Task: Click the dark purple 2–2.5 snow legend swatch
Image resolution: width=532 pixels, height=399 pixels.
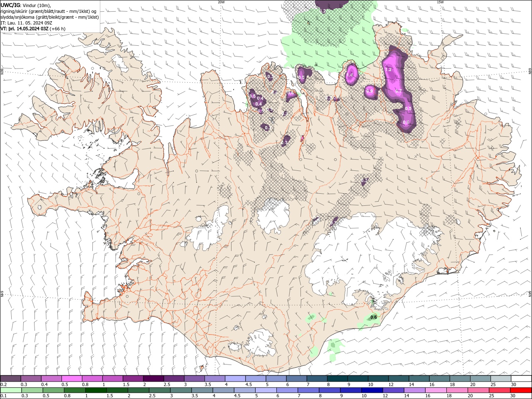Action: coord(153,379)
